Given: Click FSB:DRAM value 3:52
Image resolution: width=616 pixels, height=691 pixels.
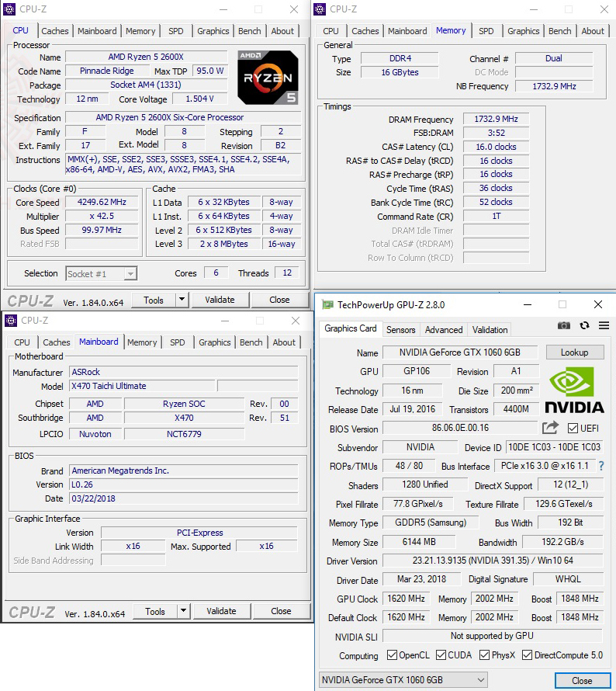Looking at the screenshot, I should (x=497, y=133).
